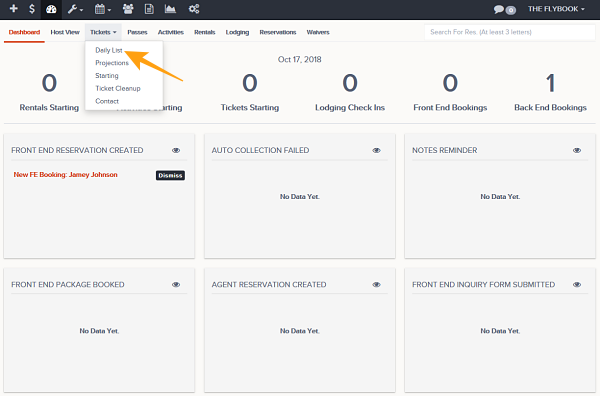Go to the Waivers tab

click(318, 32)
